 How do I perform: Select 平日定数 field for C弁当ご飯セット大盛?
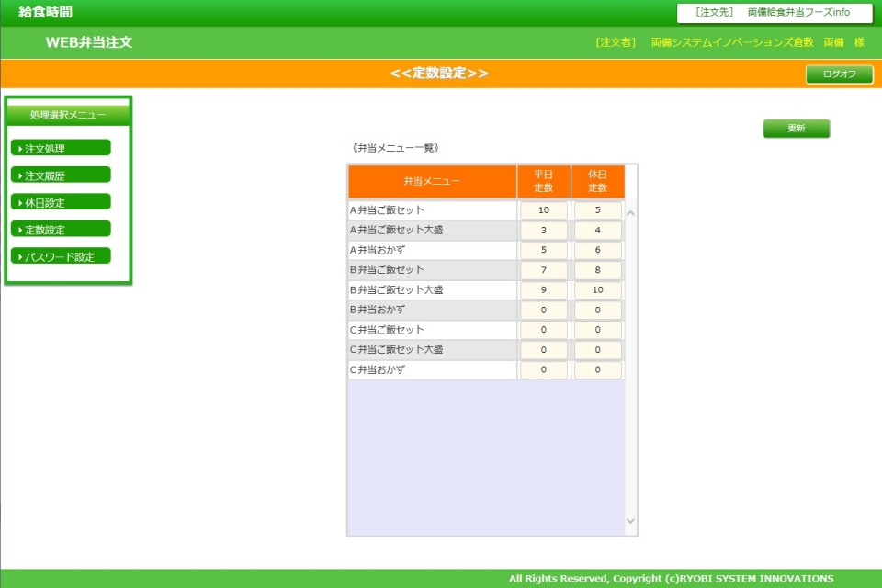pyautogui.click(x=543, y=350)
